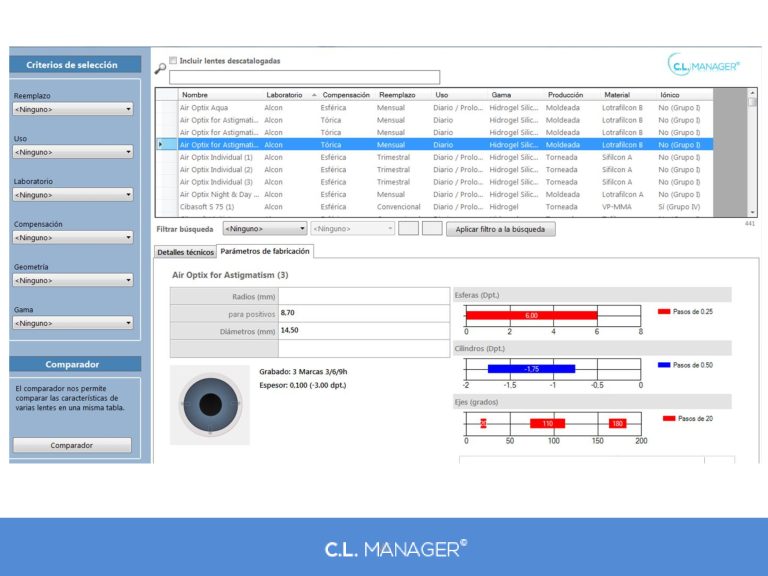Select the Air Optix Aqua row
Screen dimensions: 768x576
(434, 108)
